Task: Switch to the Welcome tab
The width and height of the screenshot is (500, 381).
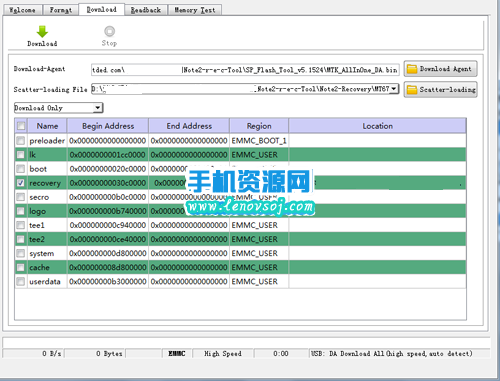Action: click(x=22, y=10)
